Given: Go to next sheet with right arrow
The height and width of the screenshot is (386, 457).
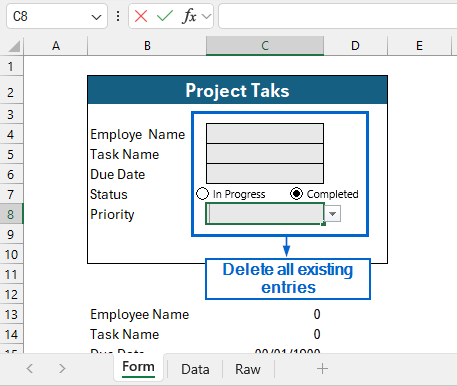Looking at the screenshot, I should (62, 368).
